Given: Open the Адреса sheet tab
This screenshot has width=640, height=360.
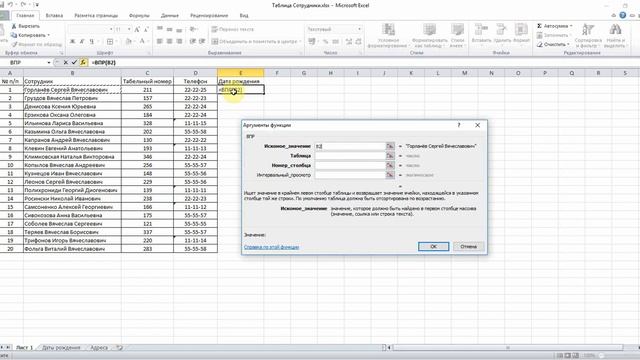Looking at the screenshot, I should pos(99,348).
